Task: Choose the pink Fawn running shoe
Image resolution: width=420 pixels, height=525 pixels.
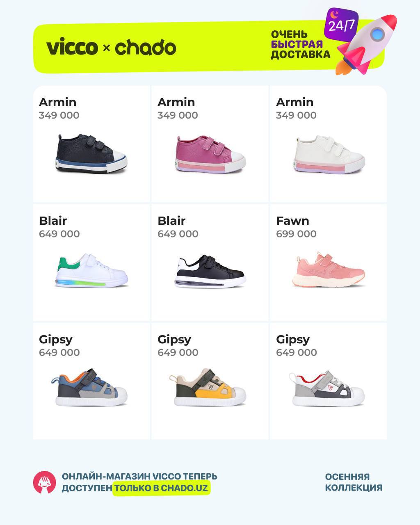Action: pos(329,269)
